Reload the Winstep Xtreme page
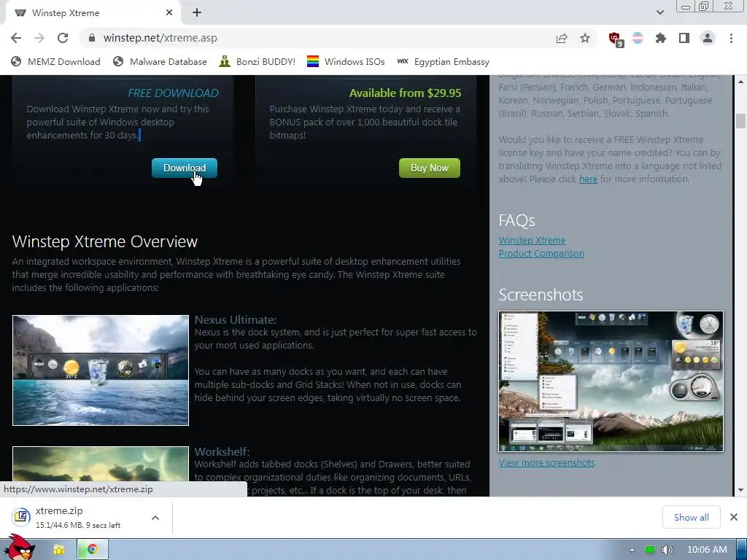This screenshot has height=560, width=747. (63, 38)
